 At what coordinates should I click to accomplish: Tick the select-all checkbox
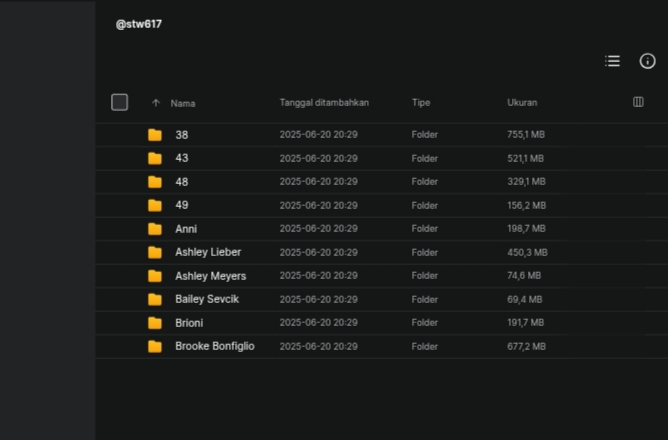click(x=119, y=102)
